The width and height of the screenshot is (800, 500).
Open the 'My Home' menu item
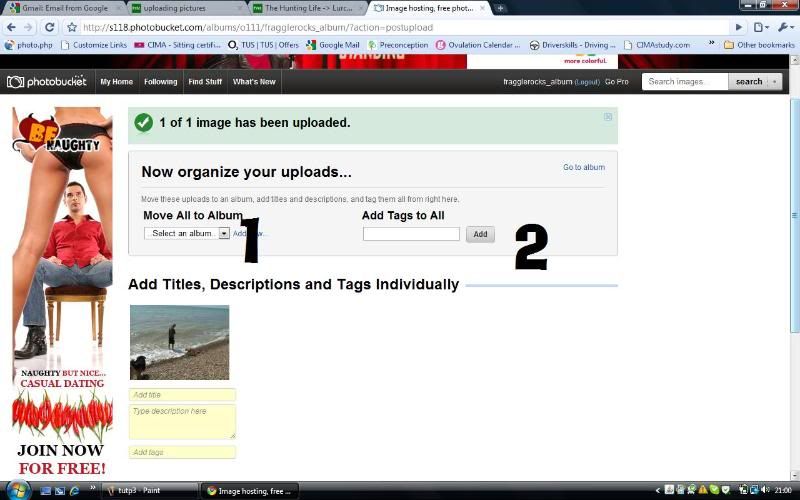116,82
